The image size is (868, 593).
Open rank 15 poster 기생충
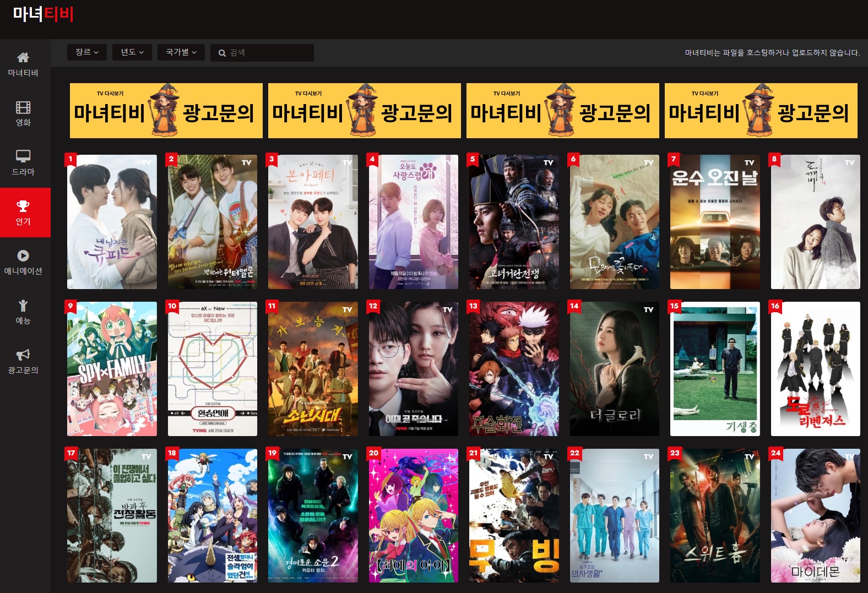tap(715, 369)
